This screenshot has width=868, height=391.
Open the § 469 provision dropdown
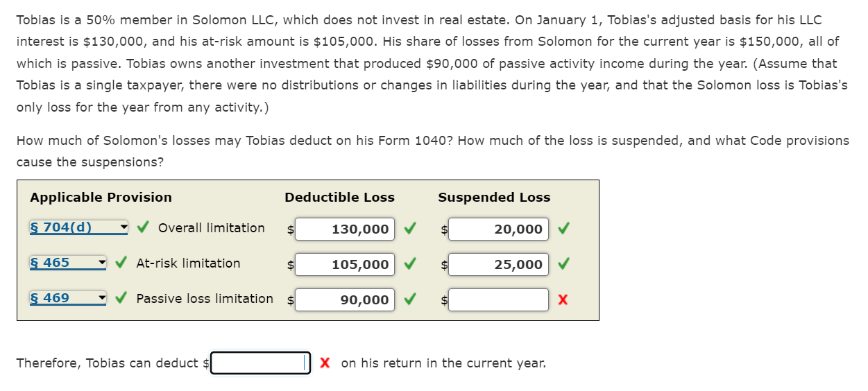pyautogui.click(x=68, y=298)
